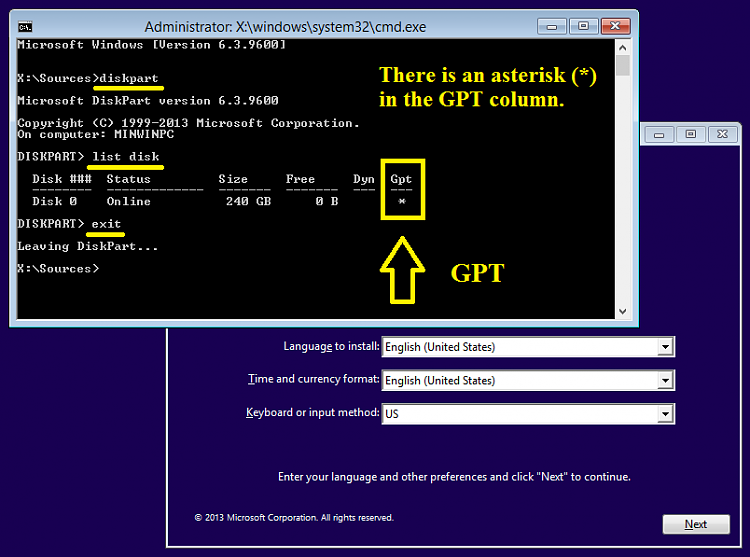Click the cmd scrollbar down arrow
Screen dimensions: 750x557
tap(622, 312)
